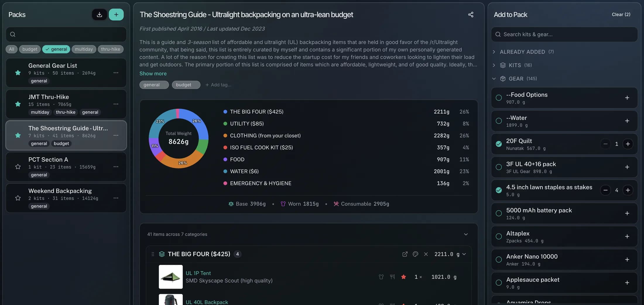This screenshot has width=644, height=305.
Task: Click the general tag under description
Action: 154,85
